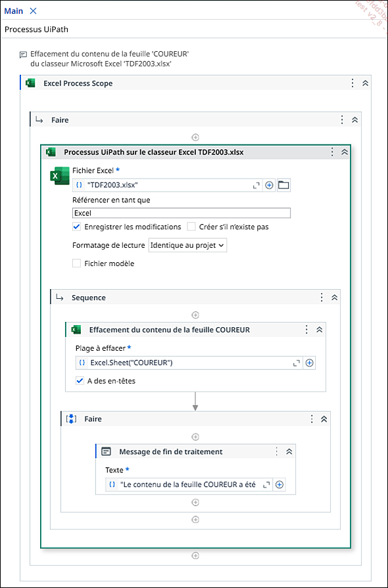Add activity at top of Sequence
Viewport: 388px width, 588px height.
(x=195, y=315)
